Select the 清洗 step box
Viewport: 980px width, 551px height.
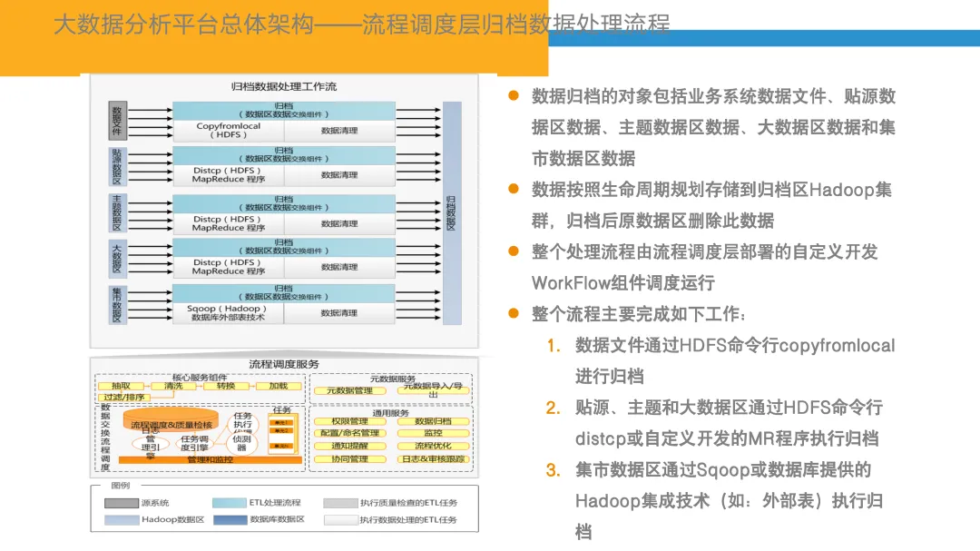pyautogui.click(x=173, y=386)
